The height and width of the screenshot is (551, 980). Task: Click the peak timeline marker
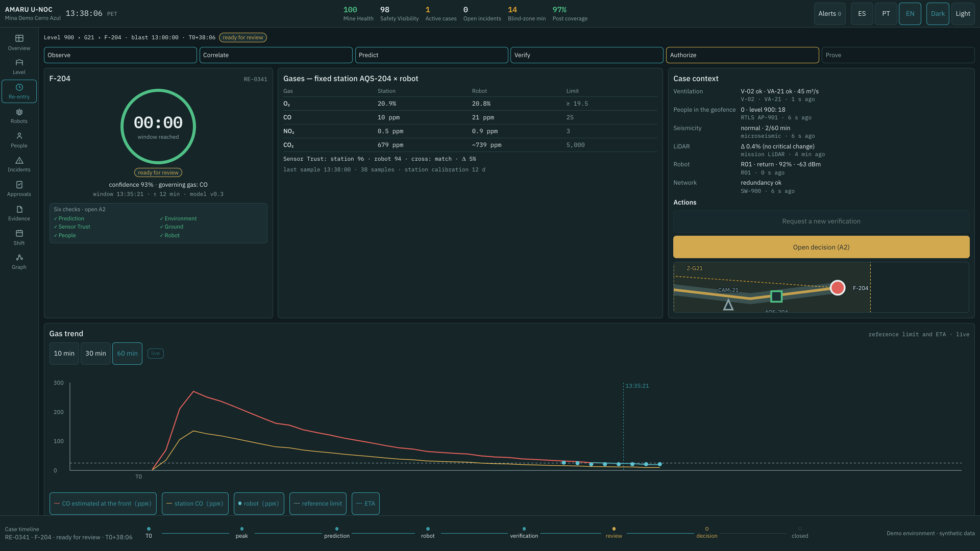tap(241, 529)
